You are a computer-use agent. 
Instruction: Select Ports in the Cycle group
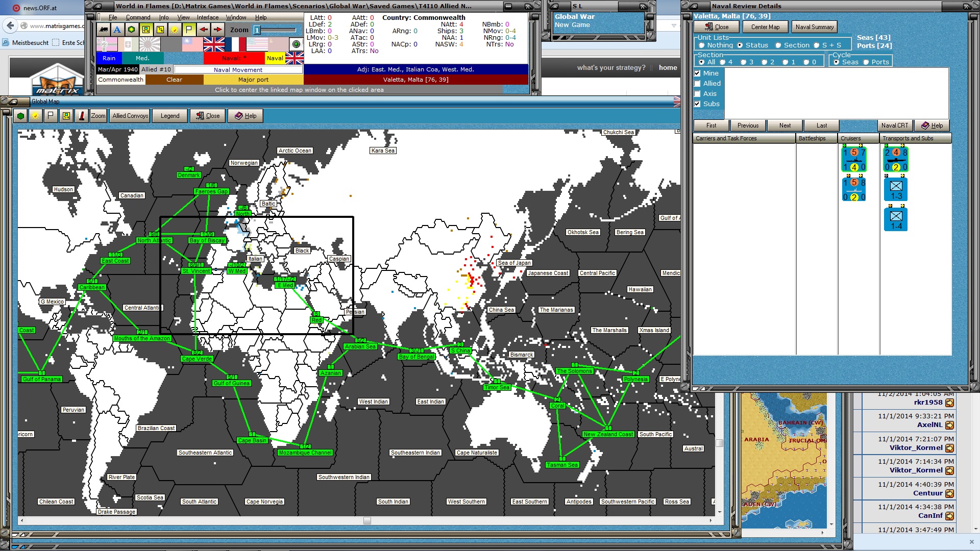click(x=866, y=62)
